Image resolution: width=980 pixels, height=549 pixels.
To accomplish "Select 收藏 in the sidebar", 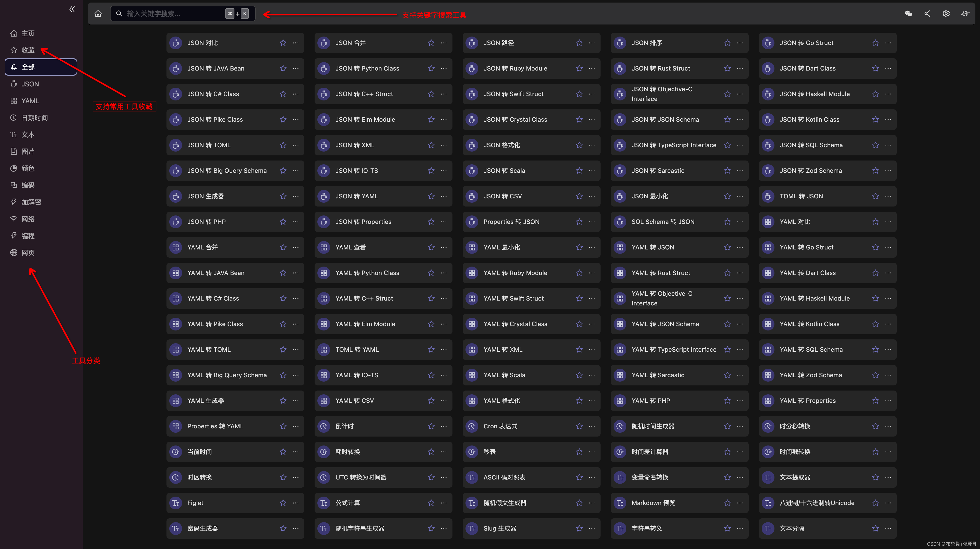I will [x=27, y=50].
